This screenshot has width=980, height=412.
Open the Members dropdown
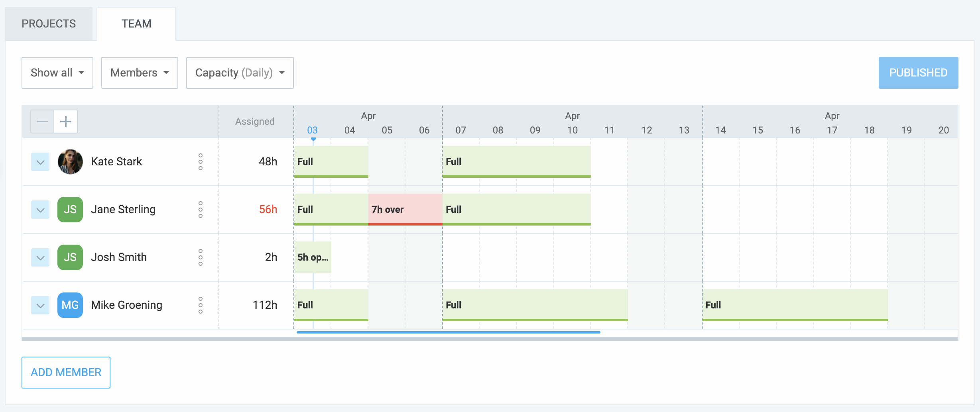point(139,73)
